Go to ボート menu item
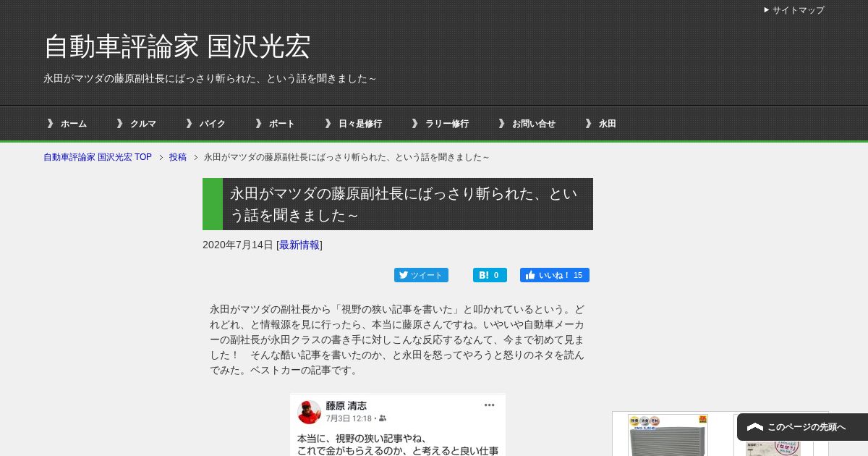Image resolution: width=868 pixels, height=456 pixels. click(x=282, y=124)
